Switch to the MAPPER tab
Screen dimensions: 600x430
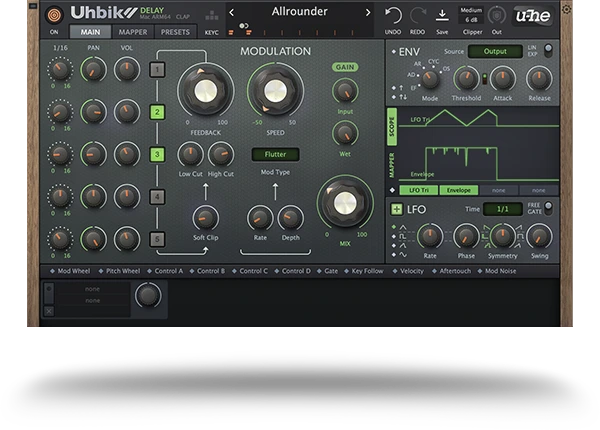click(132, 32)
